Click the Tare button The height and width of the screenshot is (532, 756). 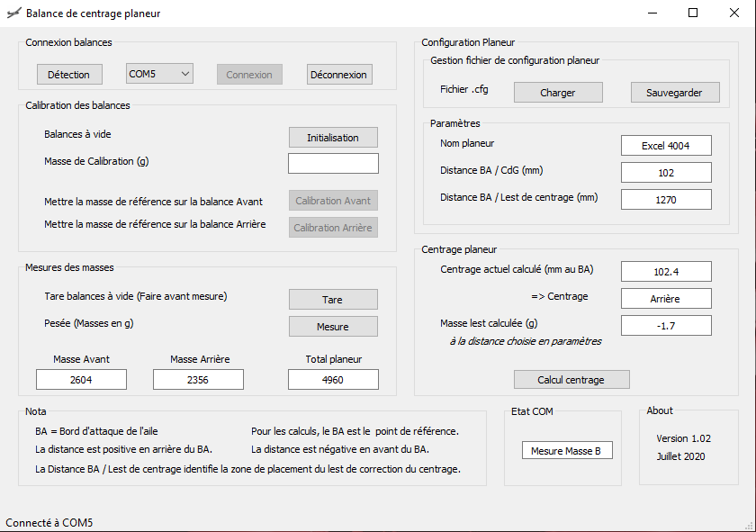tap(333, 300)
